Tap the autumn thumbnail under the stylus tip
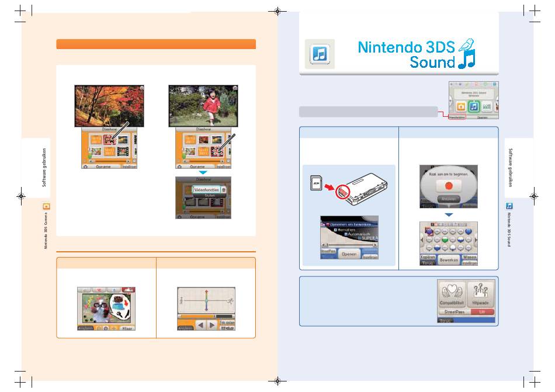Viewport: 555px width, 392px height. point(110,140)
